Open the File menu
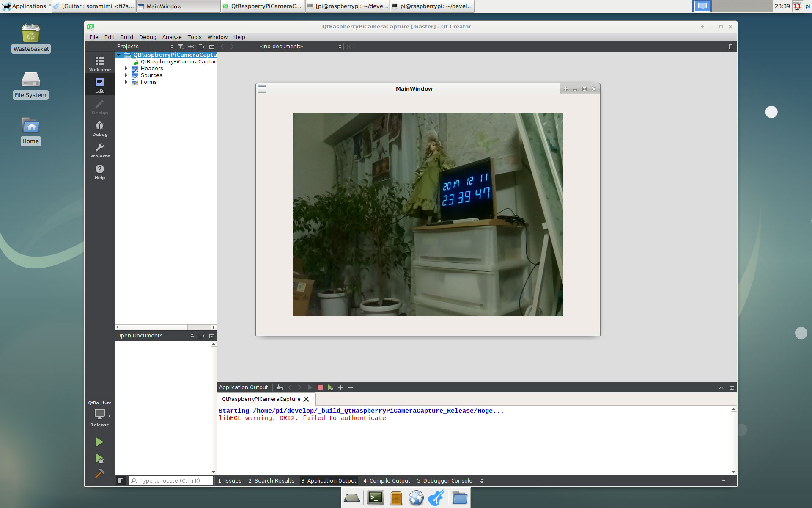The width and height of the screenshot is (812, 508). click(94, 37)
